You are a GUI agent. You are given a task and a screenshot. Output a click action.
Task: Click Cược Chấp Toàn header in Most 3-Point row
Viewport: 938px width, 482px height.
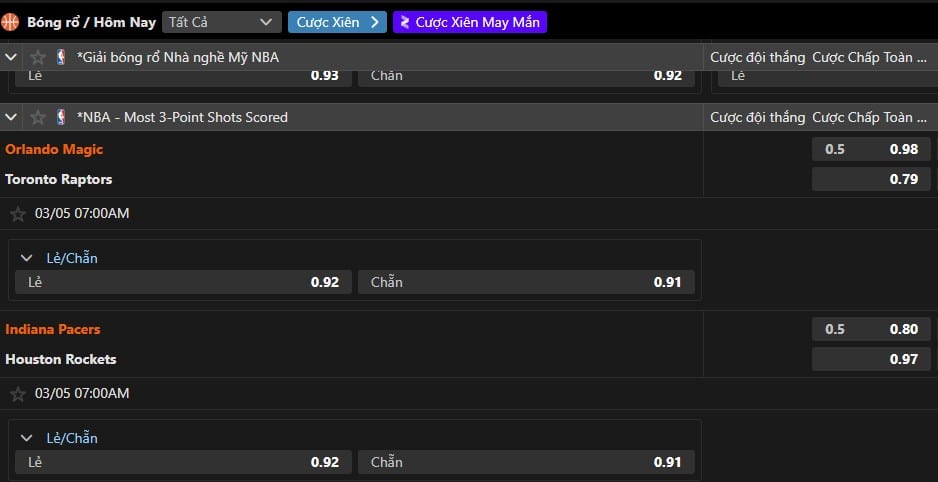(870, 117)
